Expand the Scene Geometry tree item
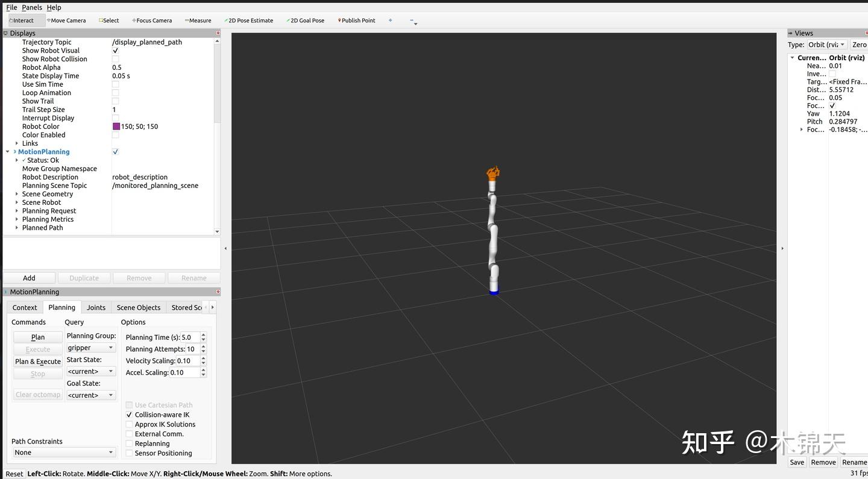The image size is (868, 479). (16, 193)
